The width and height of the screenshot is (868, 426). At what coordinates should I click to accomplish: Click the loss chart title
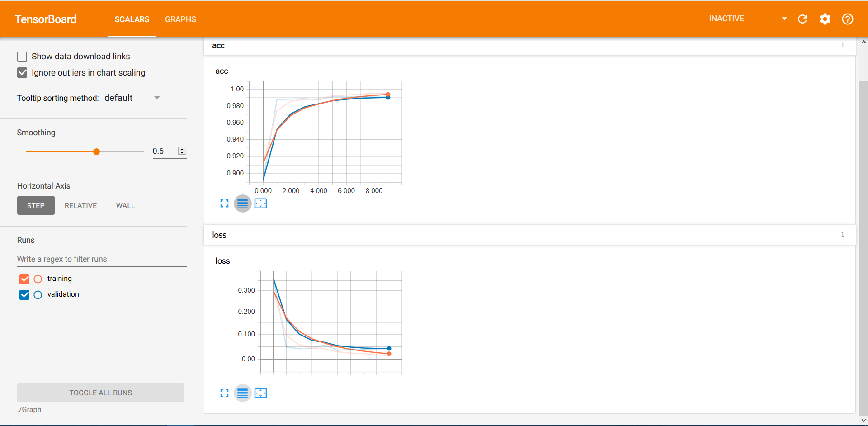click(x=222, y=261)
